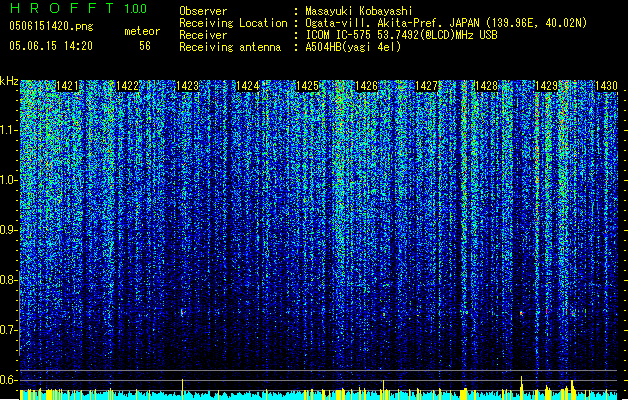Click the Observer label
Screen dimensions: 629x400
(203, 11)
